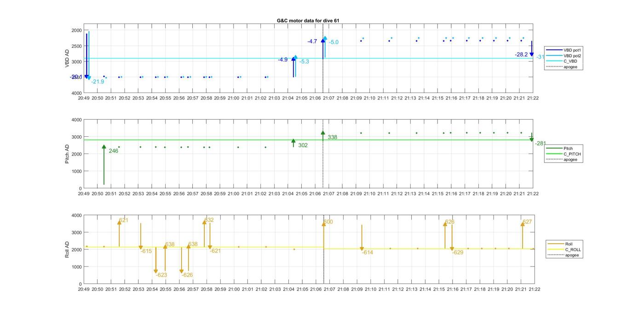
Task: Click the "2500" y-axis tick label
Action: [77, 46]
